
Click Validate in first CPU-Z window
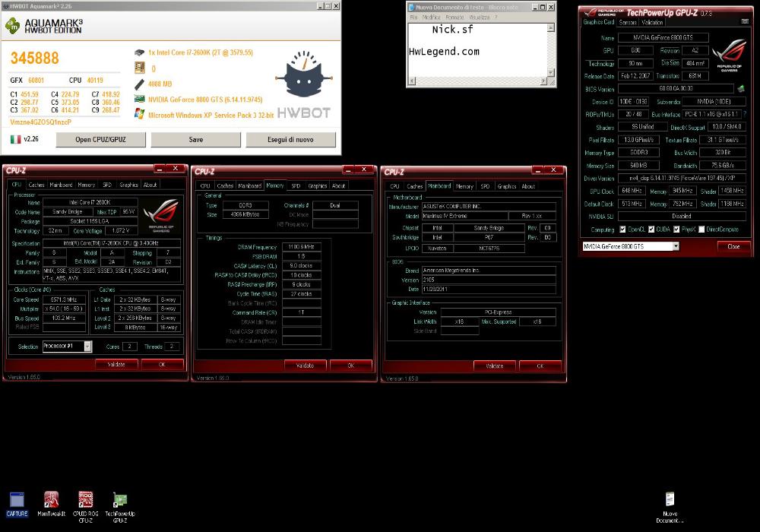pyautogui.click(x=116, y=364)
